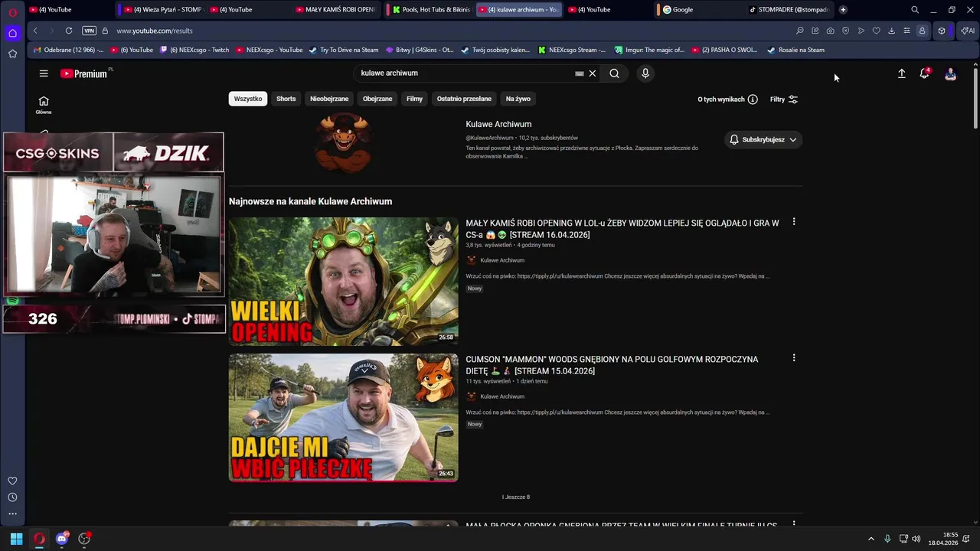Screen dimensions: 980x551
Task: Open the find-in-page magnifier icon
Action: tap(800, 31)
